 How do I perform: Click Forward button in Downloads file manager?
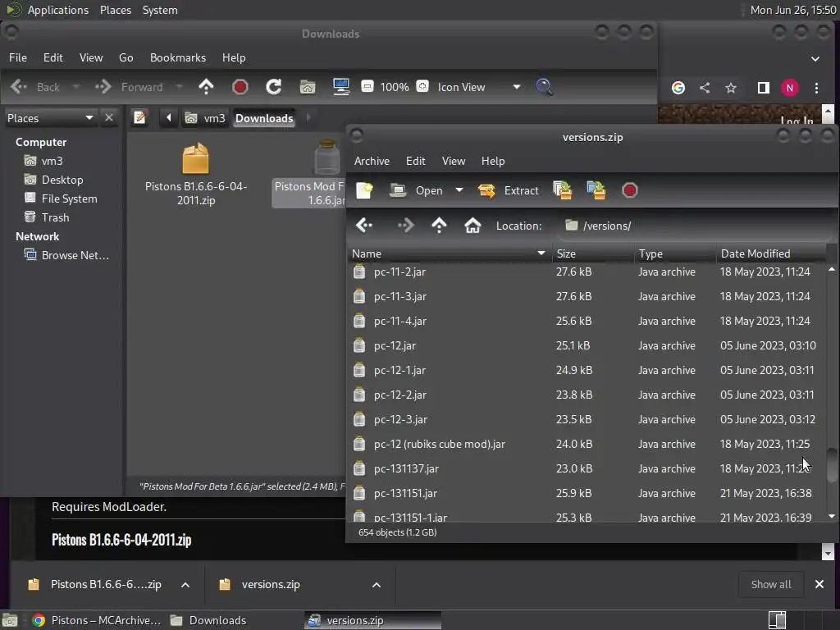pos(129,87)
